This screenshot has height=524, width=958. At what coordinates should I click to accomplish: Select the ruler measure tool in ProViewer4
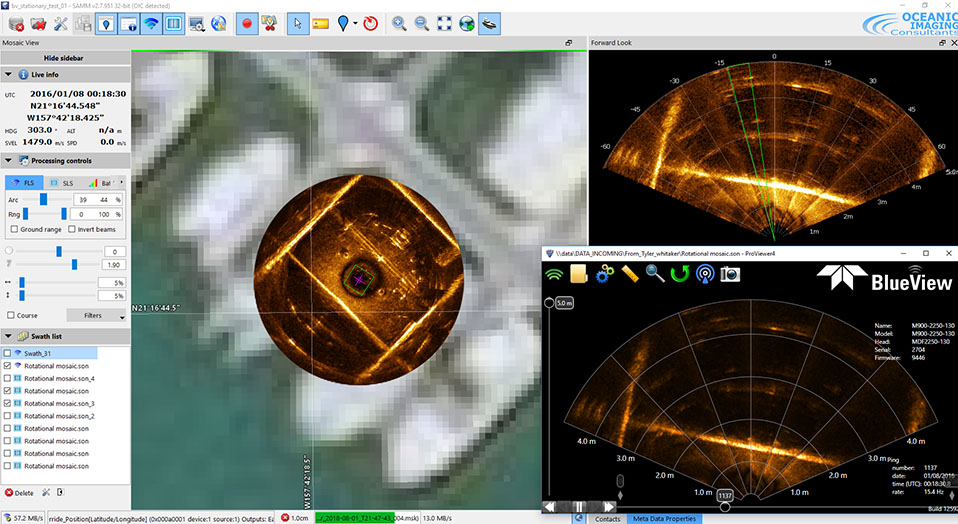click(630, 274)
